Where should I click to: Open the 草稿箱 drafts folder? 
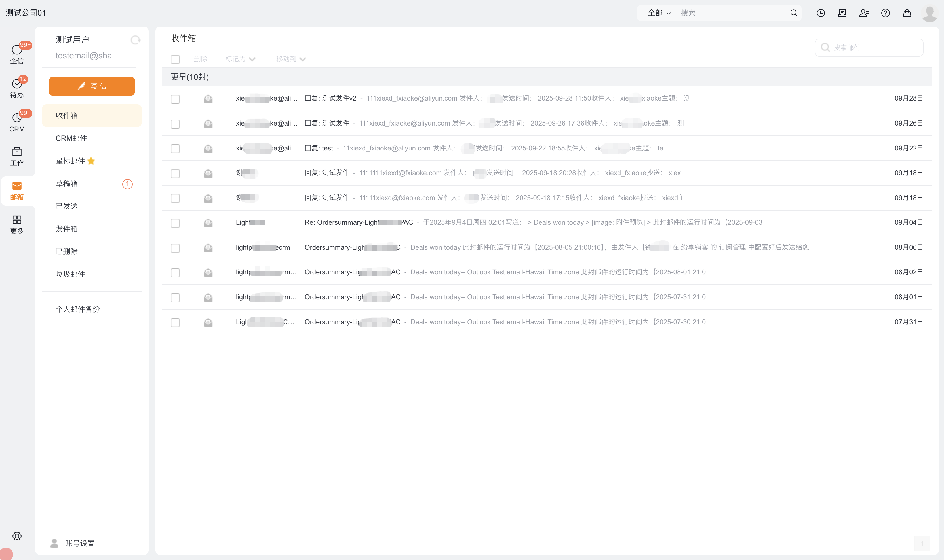[67, 184]
